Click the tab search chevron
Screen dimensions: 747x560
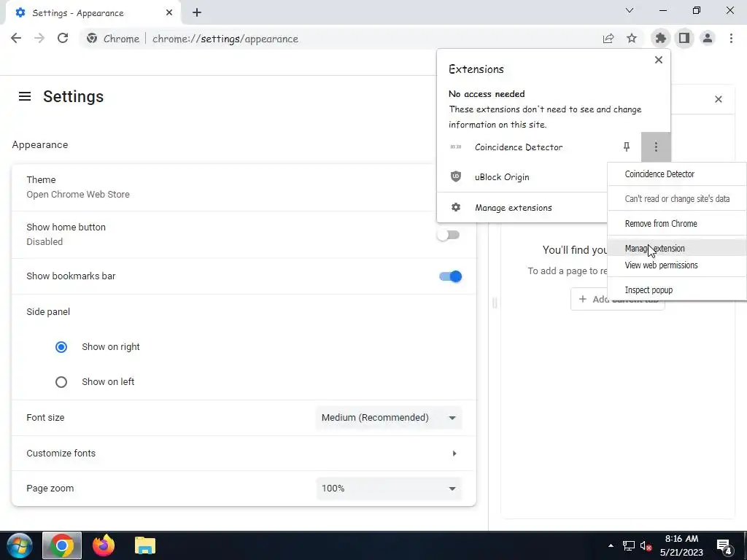(630, 10)
